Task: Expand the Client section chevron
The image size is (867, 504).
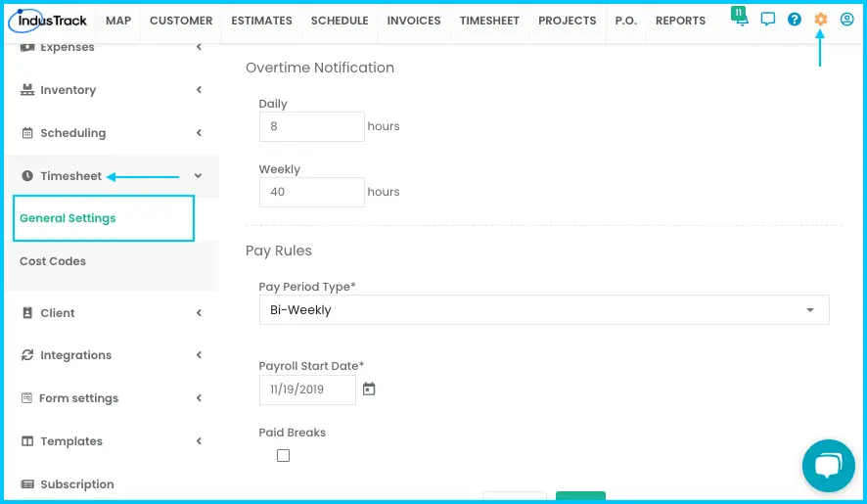Action: [x=199, y=312]
